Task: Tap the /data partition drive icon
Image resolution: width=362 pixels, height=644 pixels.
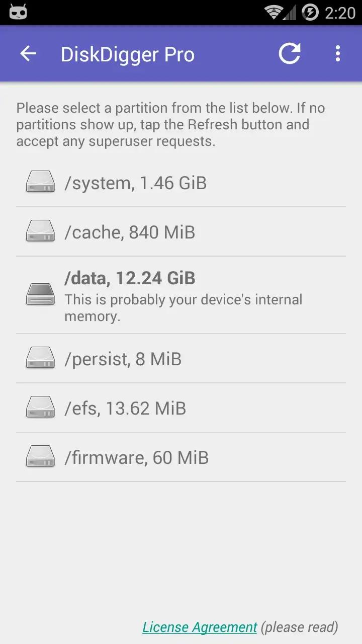Action: [x=40, y=294]
